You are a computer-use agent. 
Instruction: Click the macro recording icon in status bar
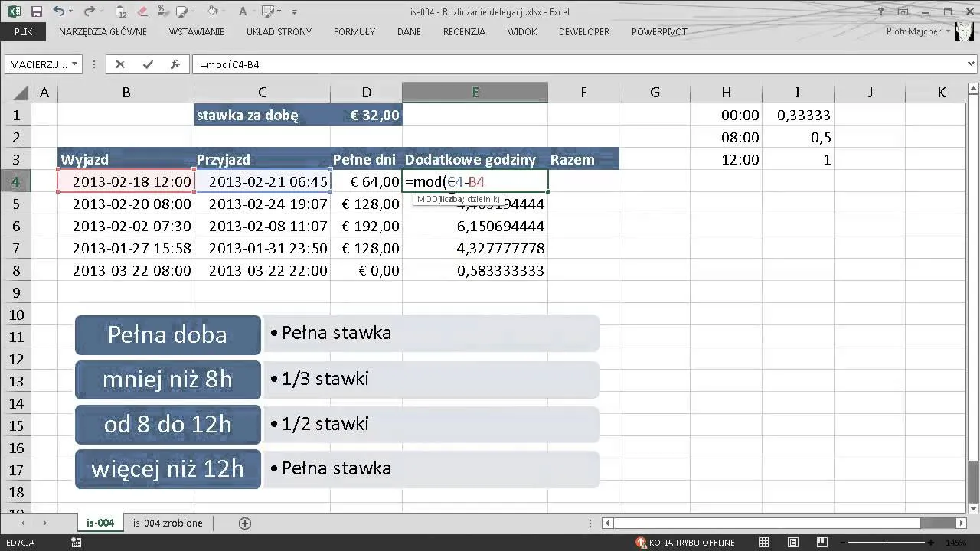coord(77,543)
